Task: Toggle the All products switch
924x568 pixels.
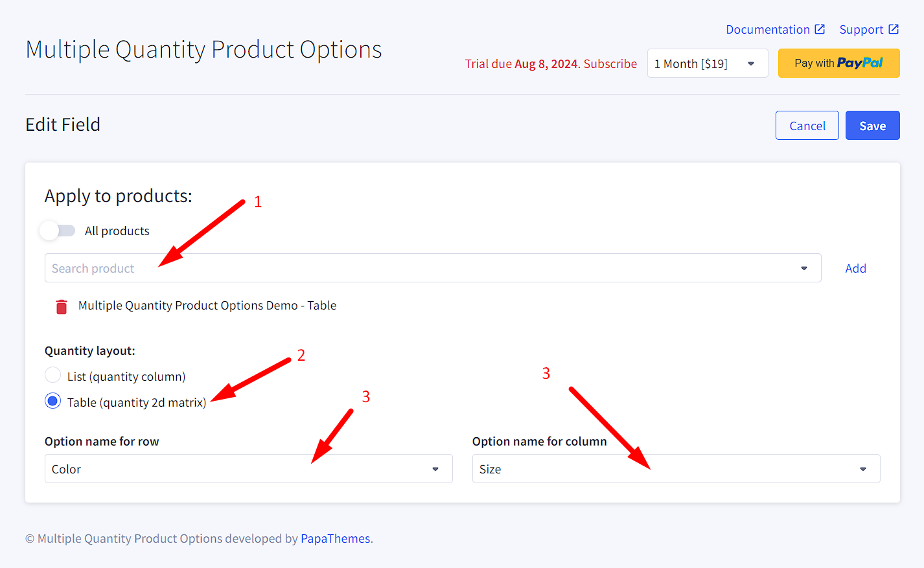Action: tap(58, 231)
